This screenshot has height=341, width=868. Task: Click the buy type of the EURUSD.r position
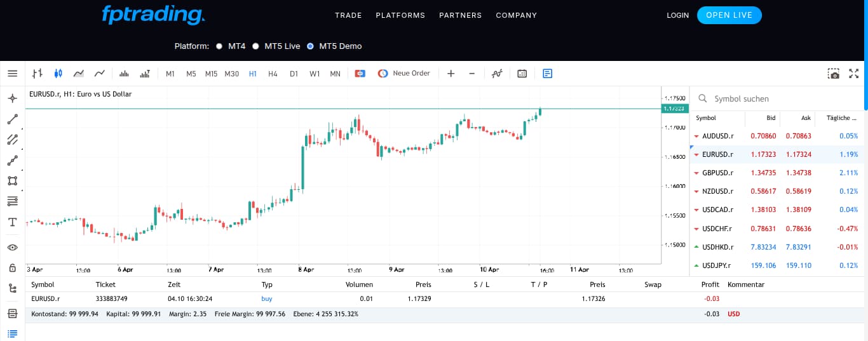267,298
